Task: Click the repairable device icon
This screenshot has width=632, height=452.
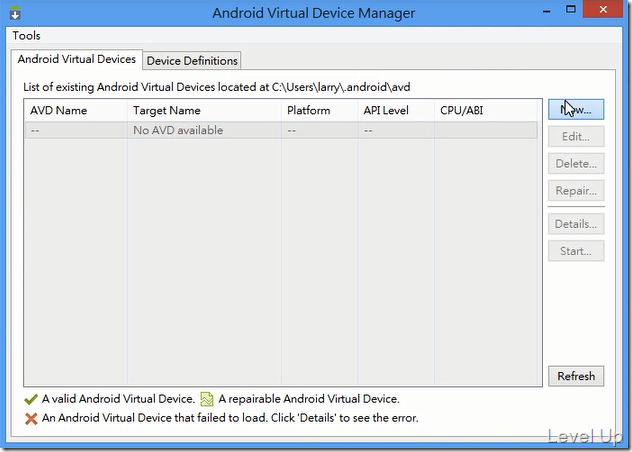Action: pos(207,399)
